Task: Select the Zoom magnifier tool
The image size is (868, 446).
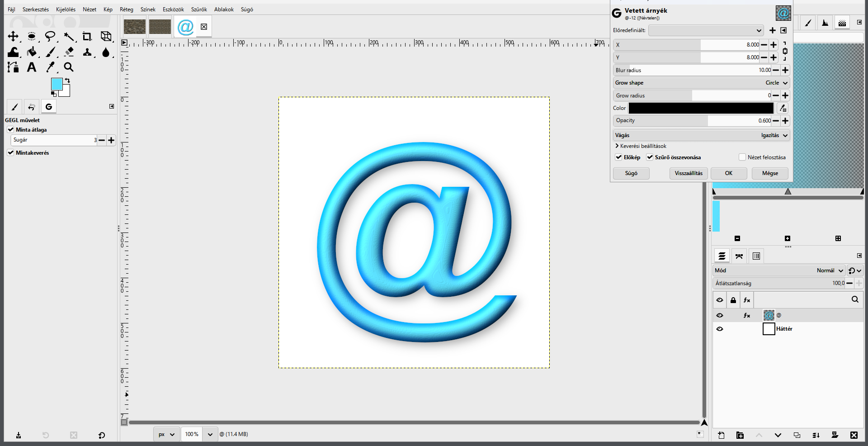Action: (x=69, y=67)
